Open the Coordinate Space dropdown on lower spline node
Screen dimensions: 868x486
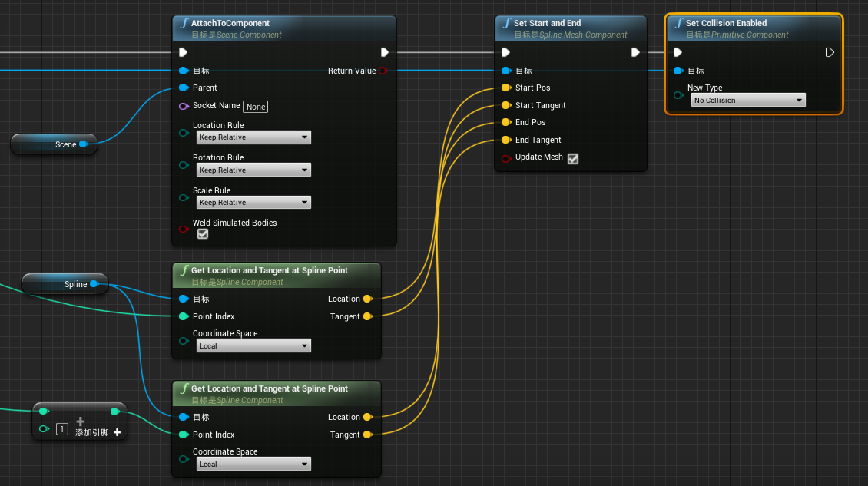tap(253, 464)
